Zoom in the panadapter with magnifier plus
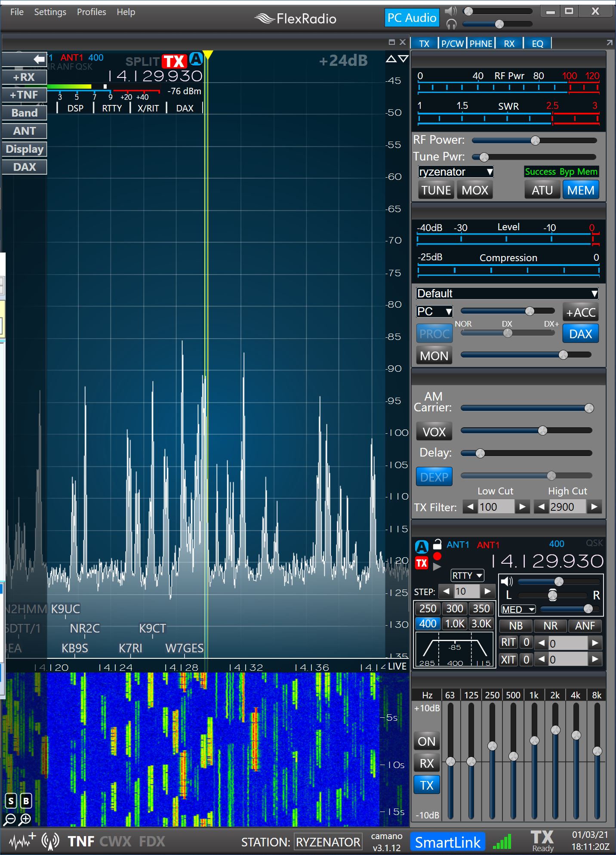Image resolution: width=616 pixels, height=855 pixels. click(x=25, y=819)
